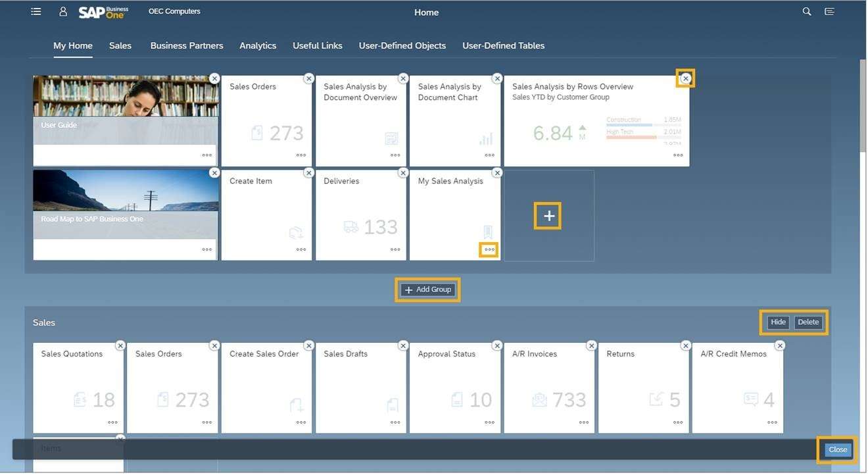Open more options on A/R Credit Memos tile
This screenshot has height=475, width=868.
pos(772,423)
